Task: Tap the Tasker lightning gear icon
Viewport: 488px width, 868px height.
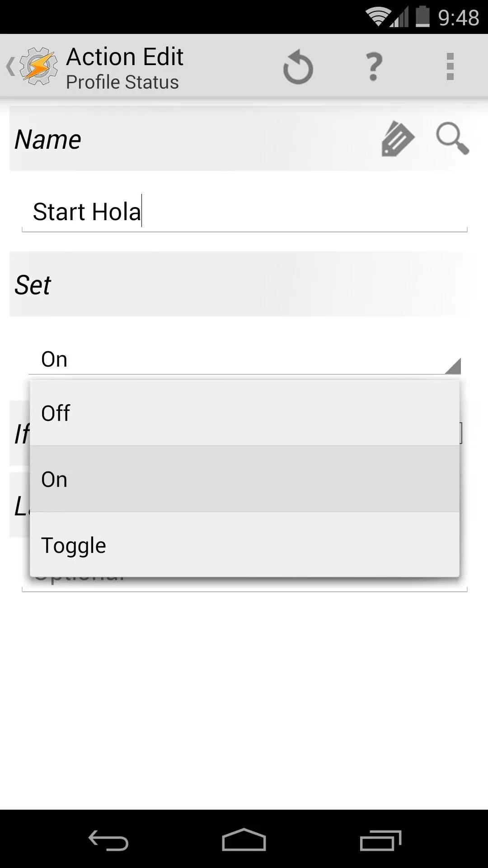Action: pos(39,67)
